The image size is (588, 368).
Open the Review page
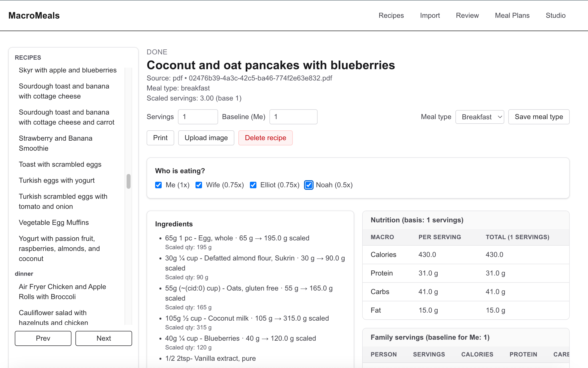[x=467, y=16]
